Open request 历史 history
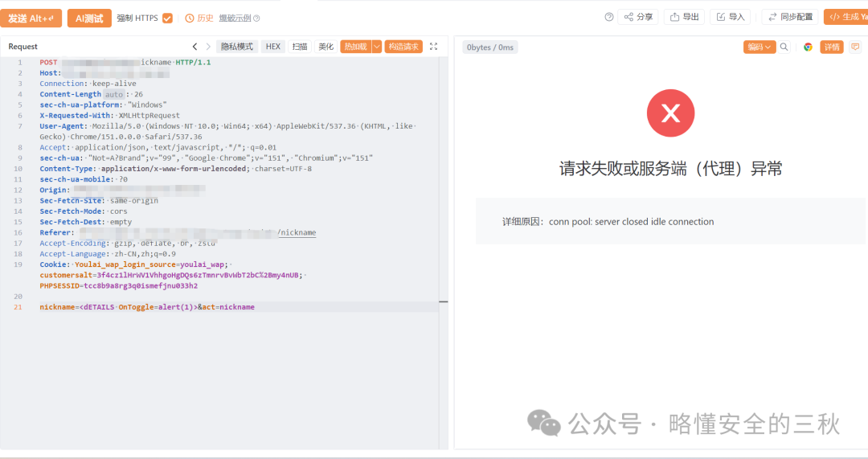This screenshot has height=459, width=868. (x=199, y=18)
